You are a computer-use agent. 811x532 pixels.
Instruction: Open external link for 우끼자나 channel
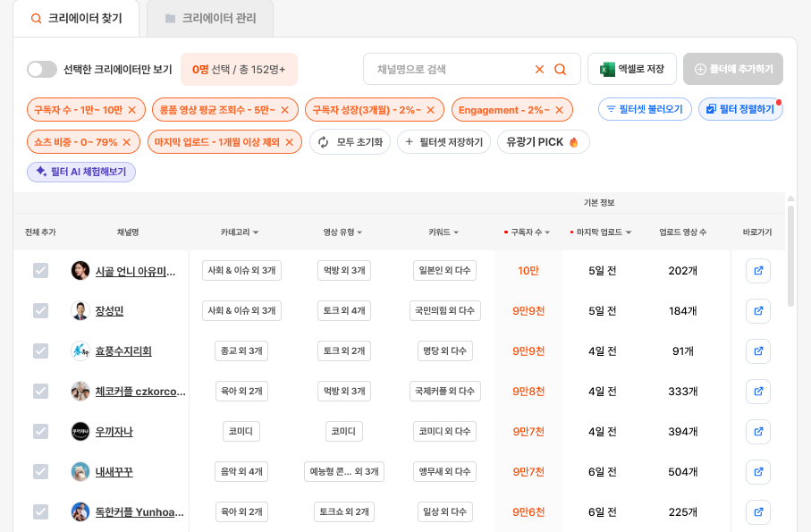[758, 432]
